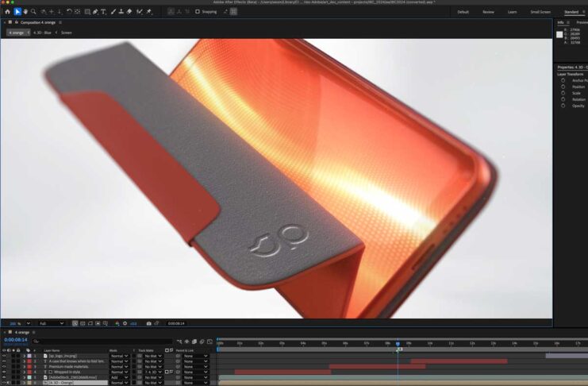Click the graph editor icon in timeline
The width and height of the screenshot is (588, 386).
[209, 342]
